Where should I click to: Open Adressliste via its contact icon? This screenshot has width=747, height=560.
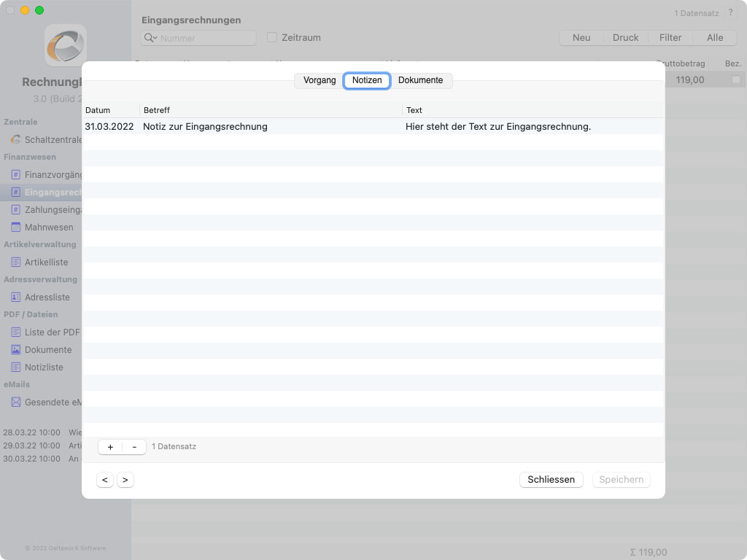[16, 297]
